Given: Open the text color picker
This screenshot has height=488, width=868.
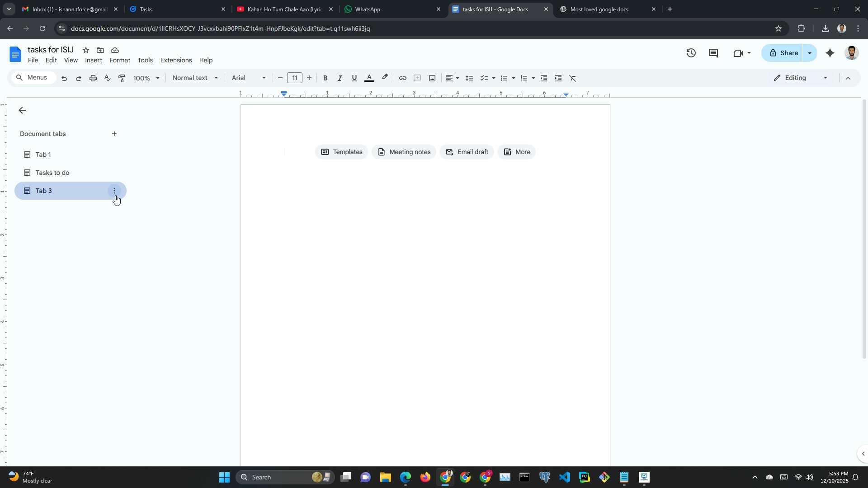Looking at the screenshot, I should point(369,78).
